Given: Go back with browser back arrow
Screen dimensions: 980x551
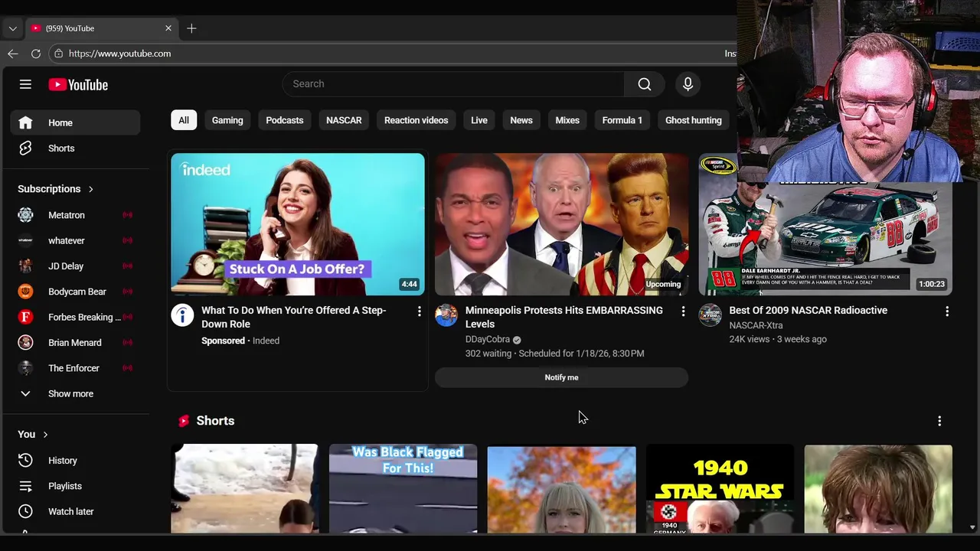Looking at the screenshot, I should click(13, 54).
